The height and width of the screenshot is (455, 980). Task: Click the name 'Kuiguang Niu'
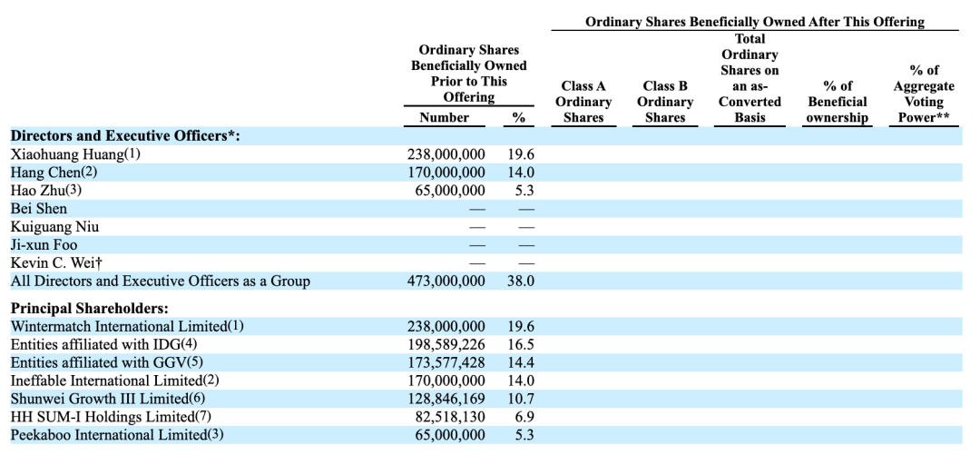pyautogui.click(x=54, y=226)
